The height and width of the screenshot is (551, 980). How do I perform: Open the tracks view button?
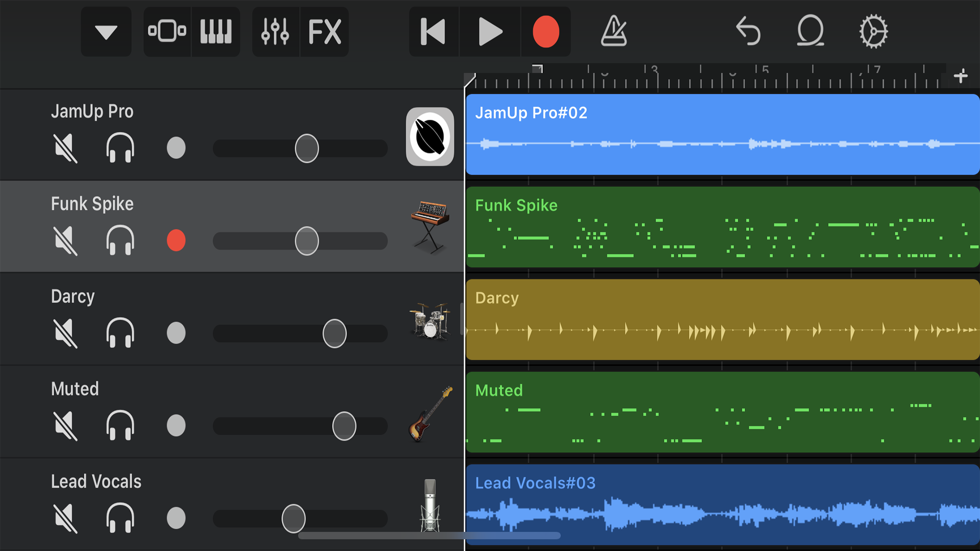(x=167, y=31)
